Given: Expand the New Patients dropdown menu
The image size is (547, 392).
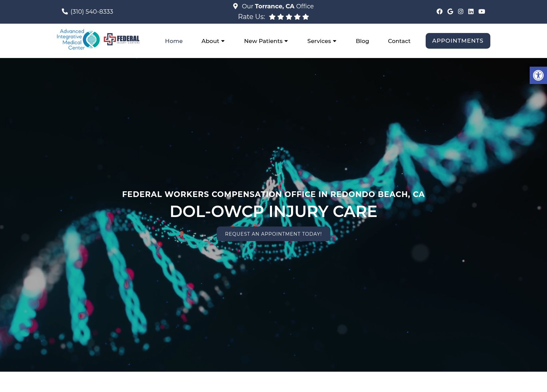Looking at the screenshot, I should 266,41.
